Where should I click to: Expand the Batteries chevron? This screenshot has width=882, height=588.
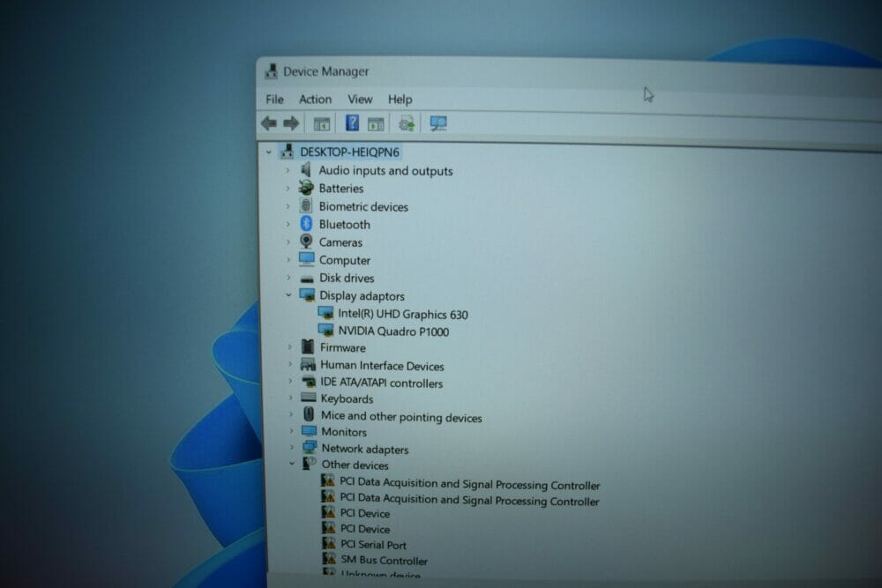click(288, 189)
